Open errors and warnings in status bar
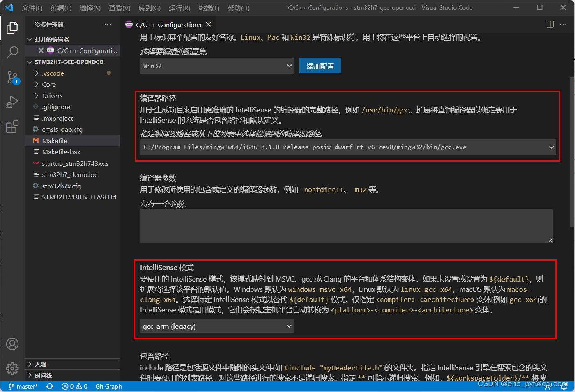 [74, 386]
